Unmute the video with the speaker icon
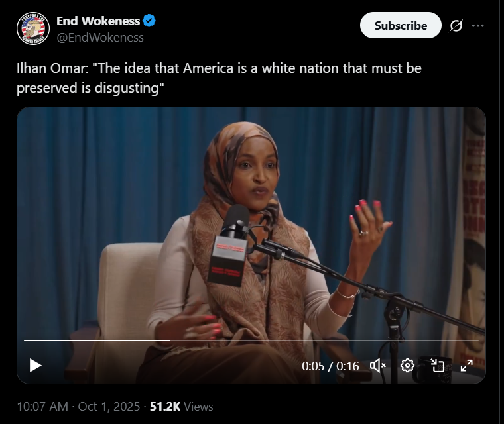Image resolution: width=504 pixels, height=424 pixels. (x=378, y=366)
